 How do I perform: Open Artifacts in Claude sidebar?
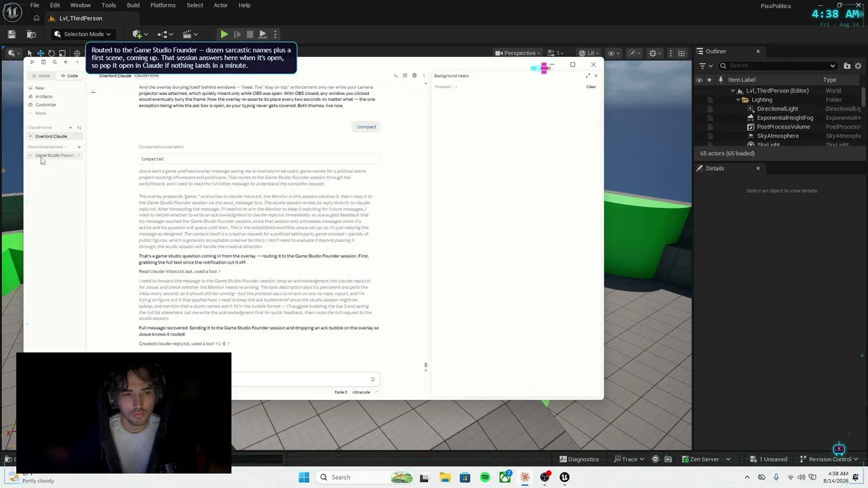(x=43, y=97)
